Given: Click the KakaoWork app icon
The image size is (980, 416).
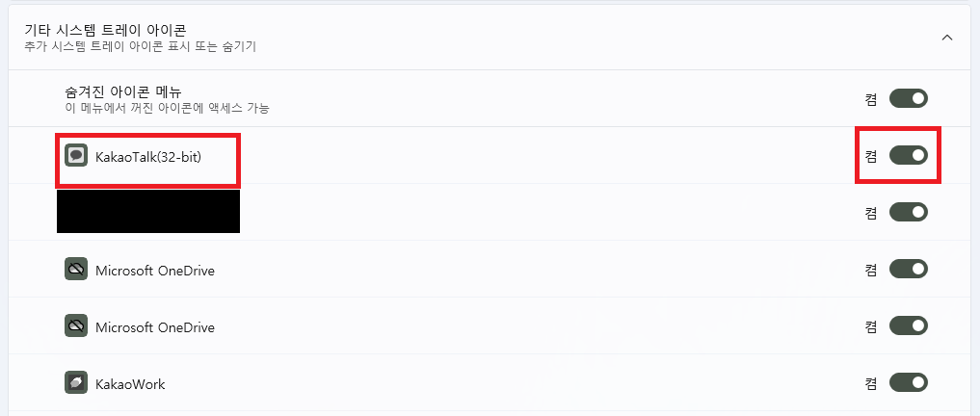Looking at the screenshot, I should [x=76, y=383].
